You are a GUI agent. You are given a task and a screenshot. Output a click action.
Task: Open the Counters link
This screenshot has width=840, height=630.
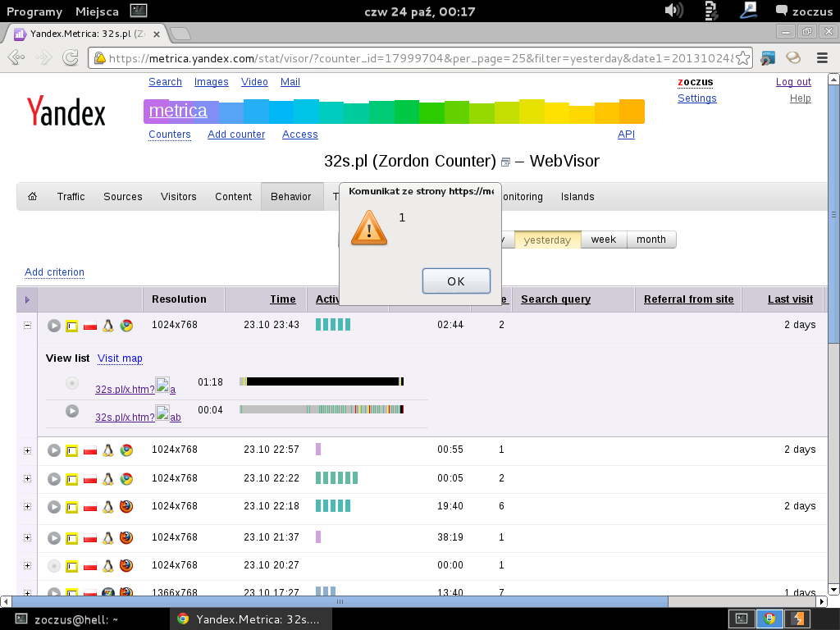pos(169,135)
